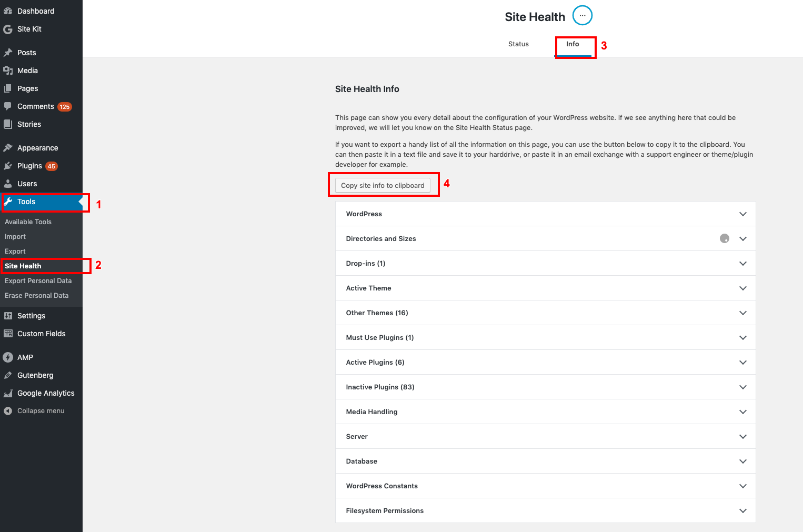Click the Dashboard gauge icon
803x532 pixels.
tap(8, 11)
